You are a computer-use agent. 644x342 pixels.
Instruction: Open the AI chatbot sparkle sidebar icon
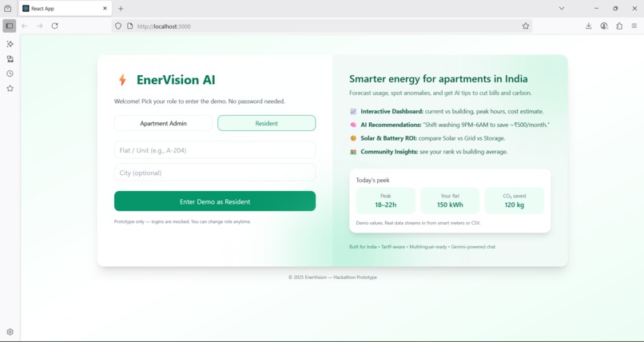[10, 44]
